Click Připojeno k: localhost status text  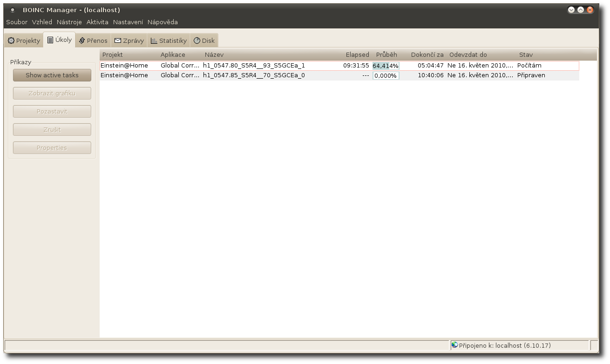pyautogui.click(x=505, y=346)
